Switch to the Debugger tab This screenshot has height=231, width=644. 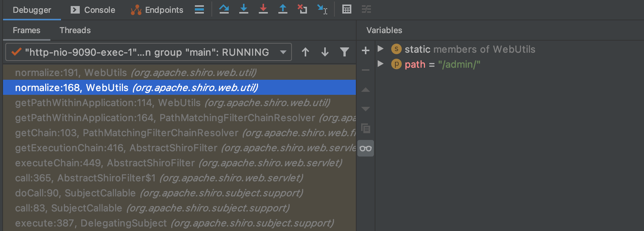click(32, 10)
